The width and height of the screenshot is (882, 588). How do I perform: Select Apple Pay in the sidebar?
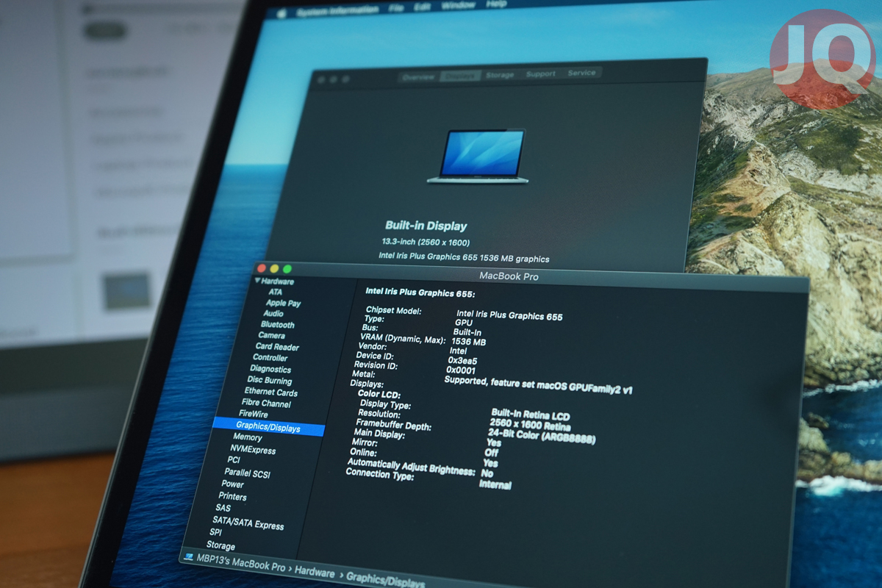[x=283, y=303]
